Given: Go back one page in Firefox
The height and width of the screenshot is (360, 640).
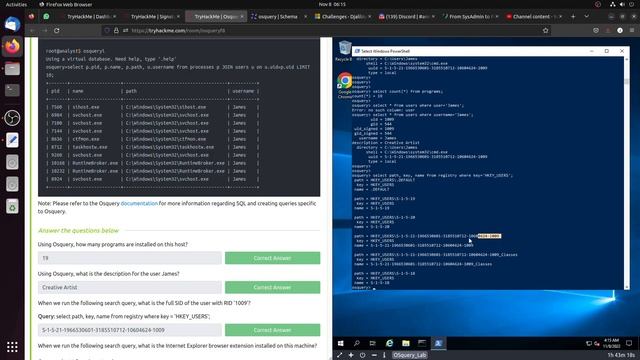Looking at the screenshot, I should (32, 31).
